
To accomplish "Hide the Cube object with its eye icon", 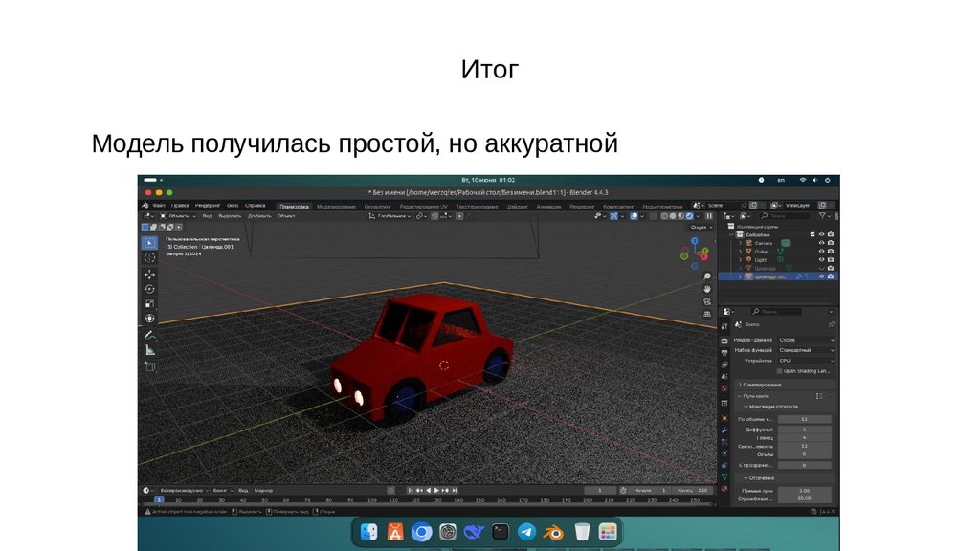I will pyautogui.click(x=821, y=252).
